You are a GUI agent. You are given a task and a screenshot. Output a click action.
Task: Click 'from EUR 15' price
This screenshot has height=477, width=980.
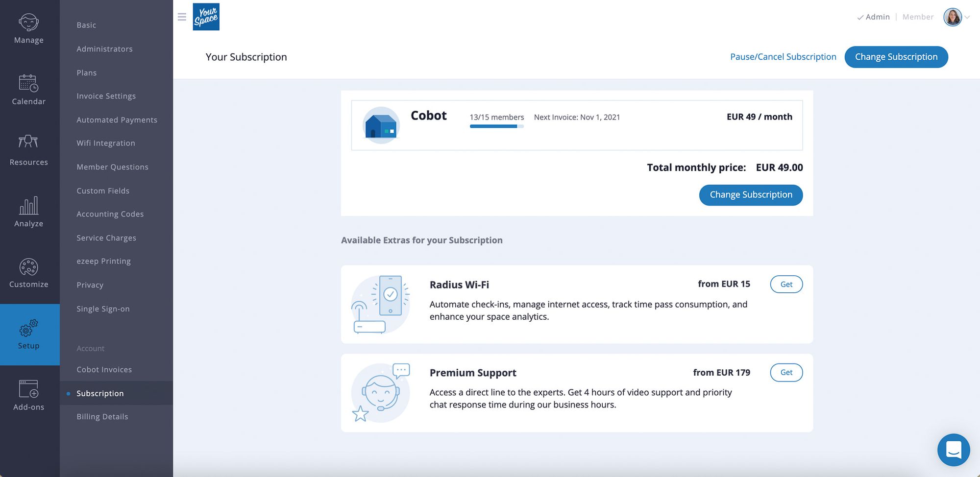point(724,284)
